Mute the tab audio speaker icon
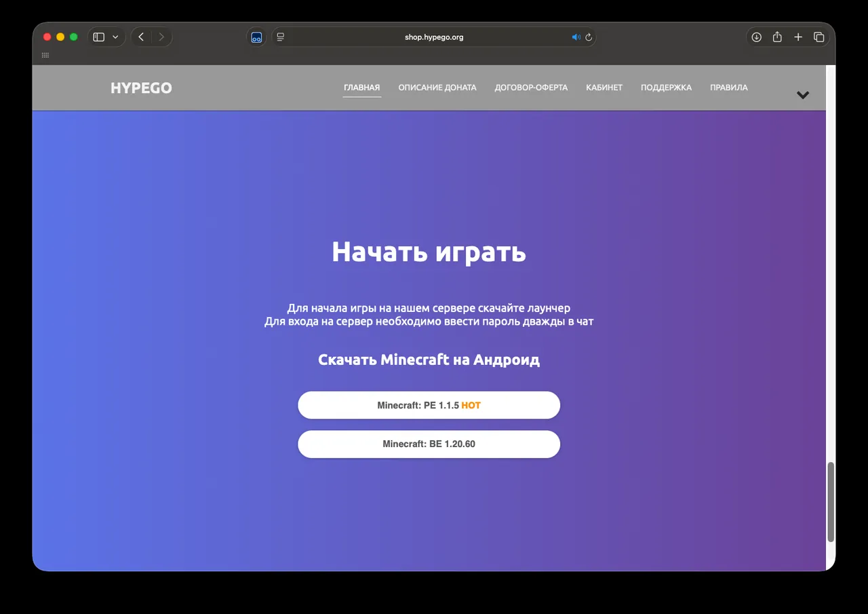The height and width of the screenshot is (614, 868). coord(576,37)
